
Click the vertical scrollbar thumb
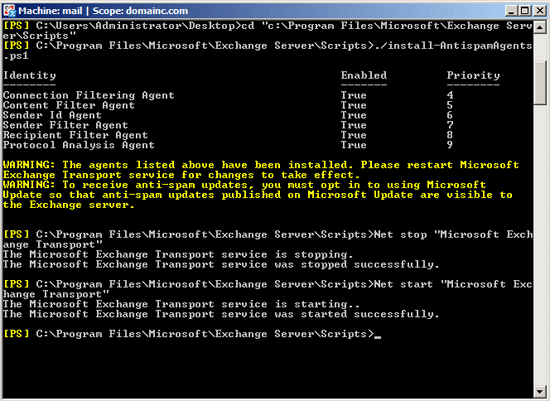coord(540,82)
